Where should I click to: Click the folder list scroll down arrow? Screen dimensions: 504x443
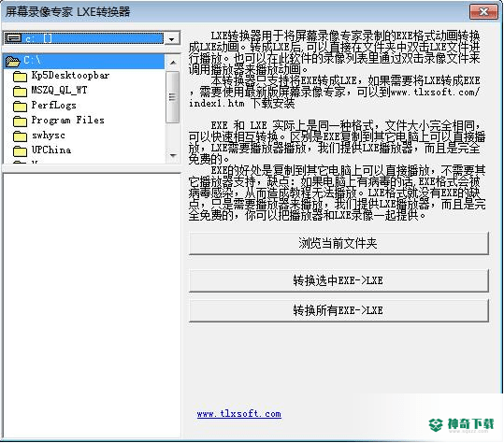[173, 156]
